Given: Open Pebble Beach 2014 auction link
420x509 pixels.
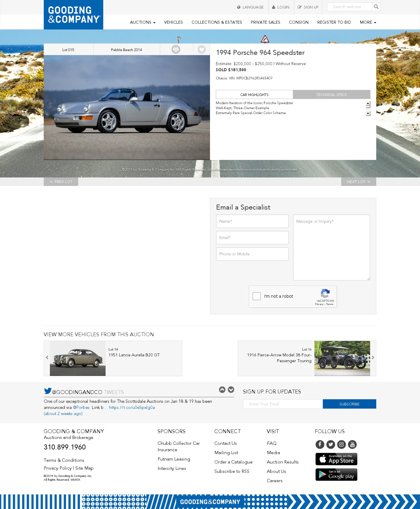Looking at the screenshot, I should pos(127,50).
